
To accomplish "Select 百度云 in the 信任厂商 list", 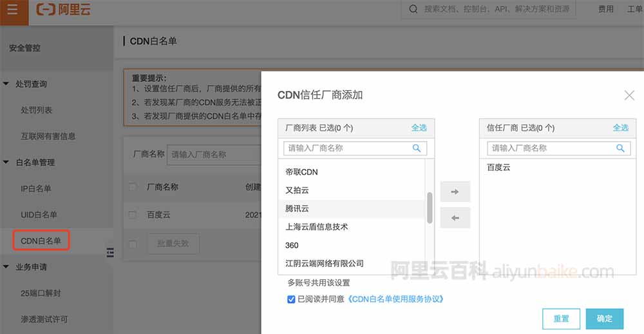I will [498, 168].
